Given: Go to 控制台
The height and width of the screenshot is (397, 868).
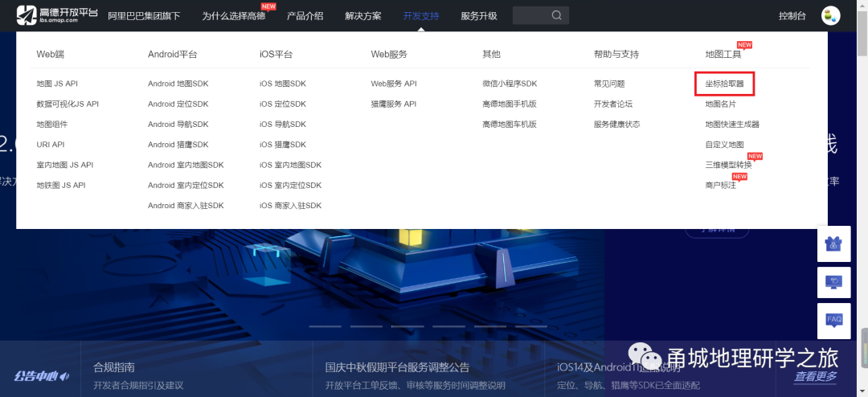Looking at the screenshot, I should click(792, 16).
